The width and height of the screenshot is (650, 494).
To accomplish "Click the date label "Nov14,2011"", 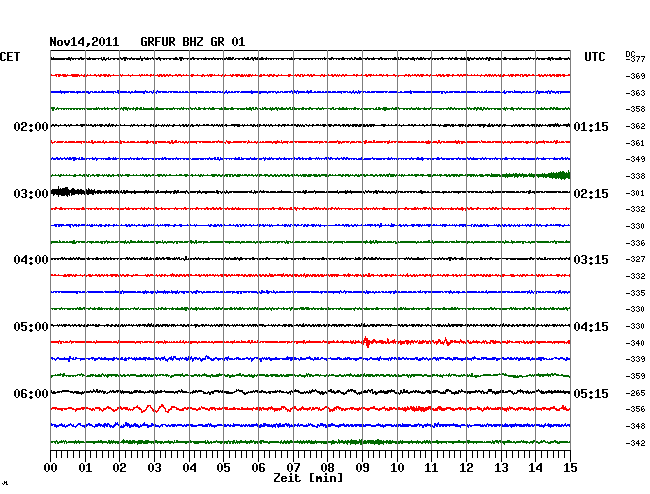I will [x=84, y=42].
